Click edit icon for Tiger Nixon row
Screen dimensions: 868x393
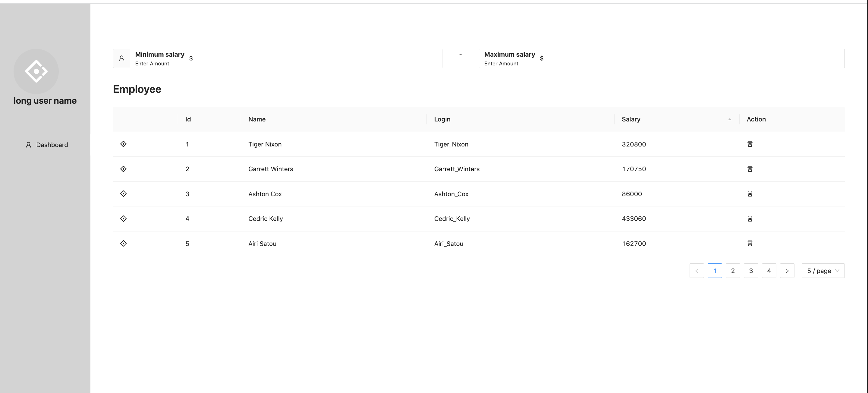click(123, 144)
